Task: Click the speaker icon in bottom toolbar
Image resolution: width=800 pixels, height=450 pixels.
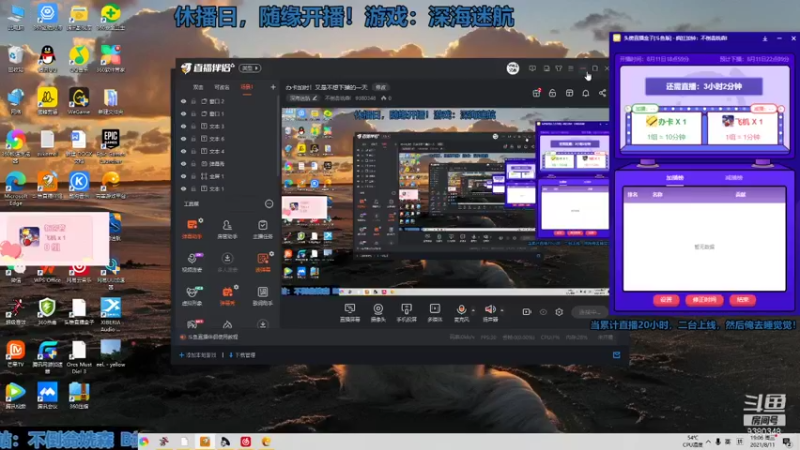Action: coord(490,309)
